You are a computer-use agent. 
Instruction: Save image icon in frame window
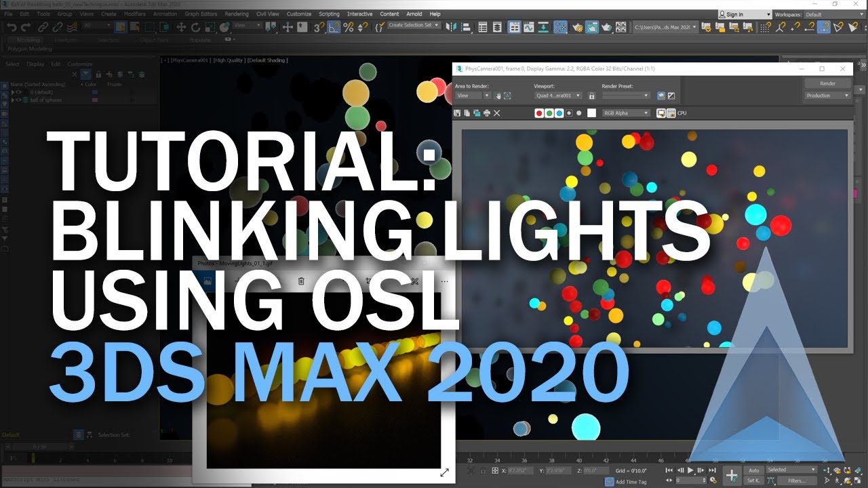click(x=457, y=113)
